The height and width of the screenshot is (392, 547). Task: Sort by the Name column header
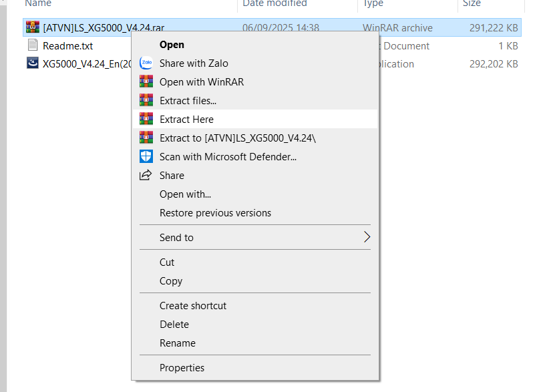[x=38, y=3]
